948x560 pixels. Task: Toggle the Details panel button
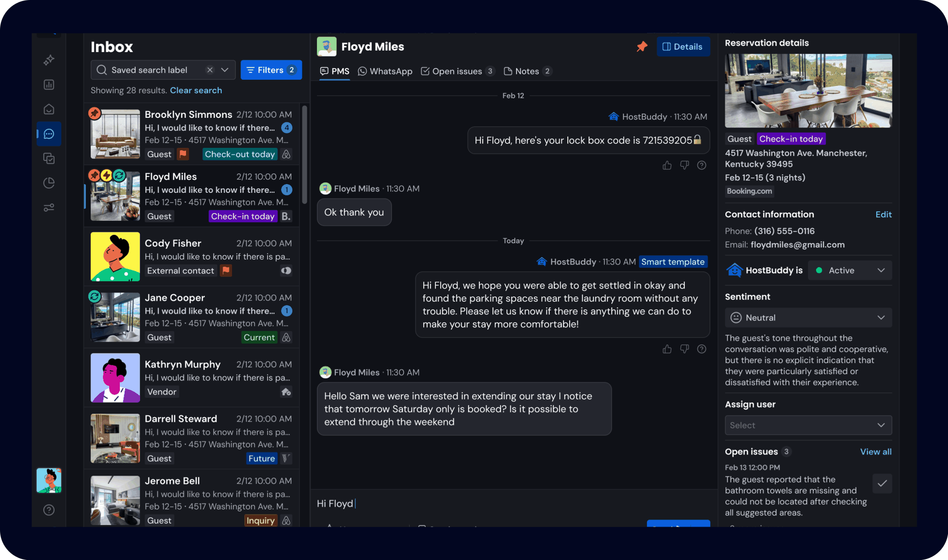[x=683, y=47]
